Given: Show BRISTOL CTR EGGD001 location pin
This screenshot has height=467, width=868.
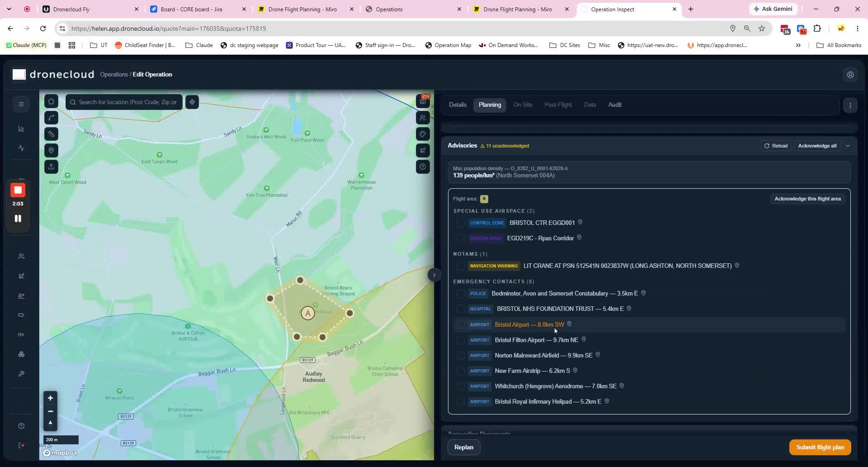Looking at the screenshot, I should pos(580,222).
